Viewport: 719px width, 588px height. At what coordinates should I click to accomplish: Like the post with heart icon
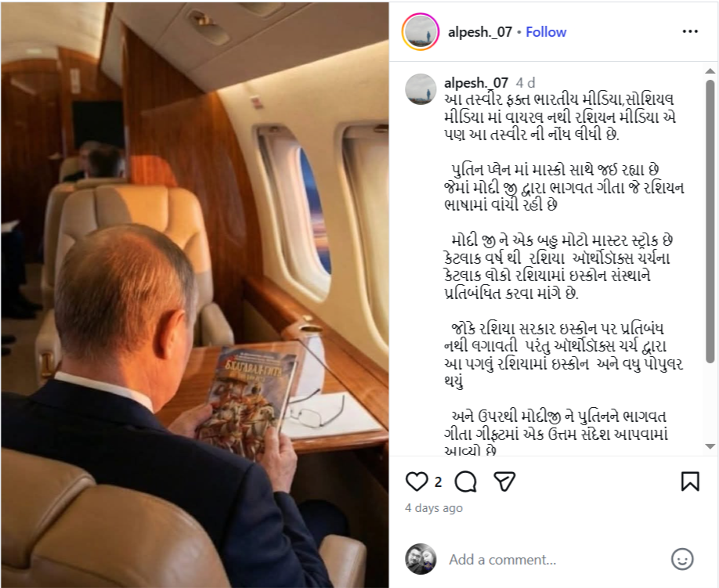pos(417,482)
